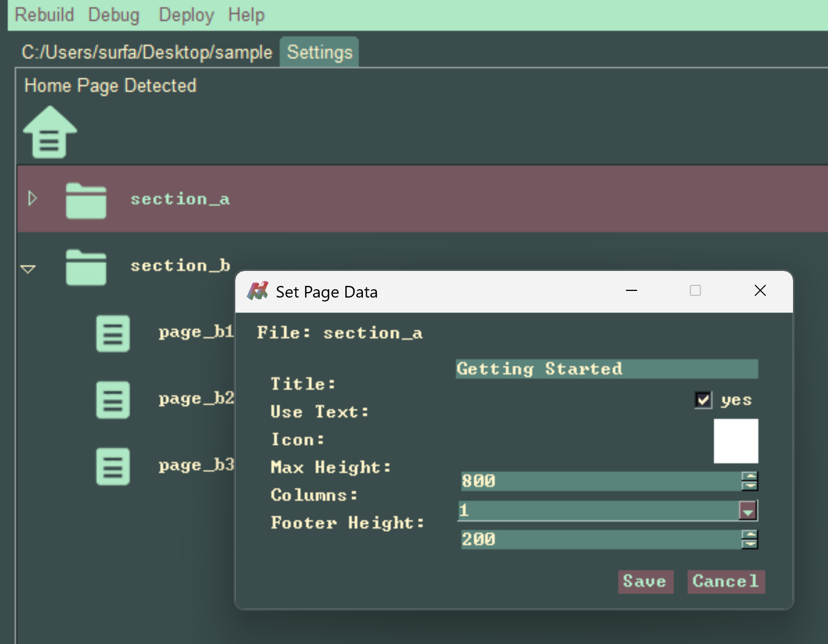This screenshot has height=644, width=828.
Task: Collapse the section_b tree node
Action: [28, 269]
